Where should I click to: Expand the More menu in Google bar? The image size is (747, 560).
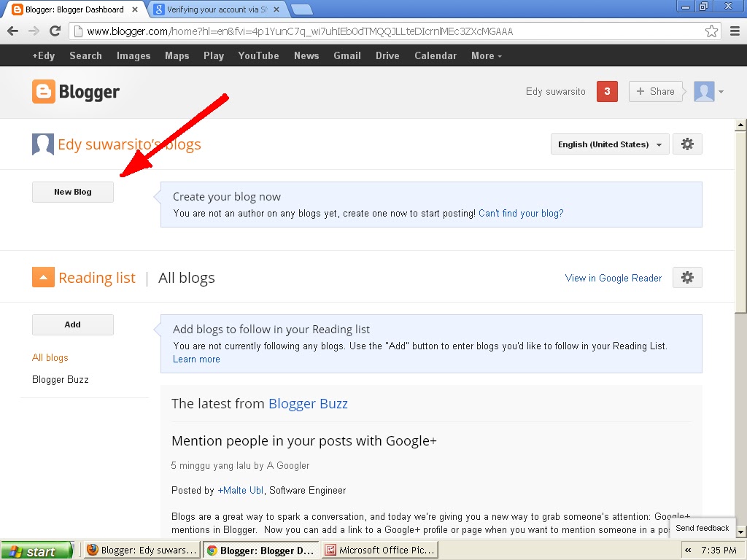click(x=487, y=55)
